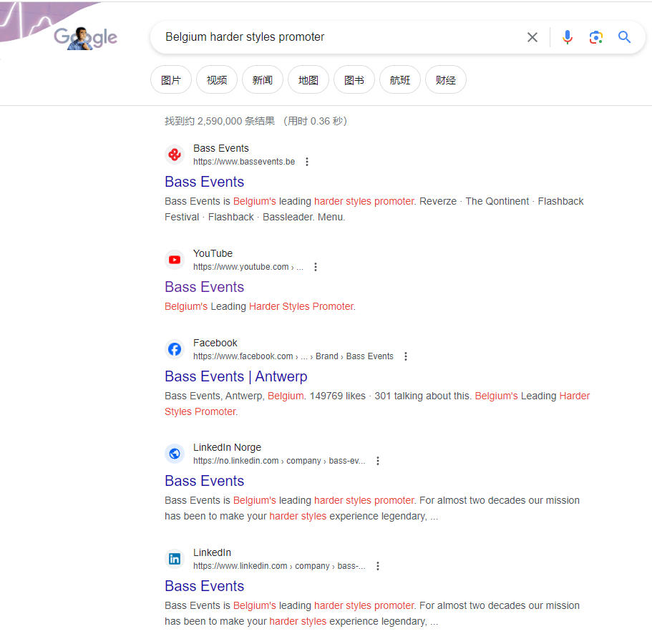652x644 pixels.
Task: Start voice search with the microphone icon
Action: 567,37
